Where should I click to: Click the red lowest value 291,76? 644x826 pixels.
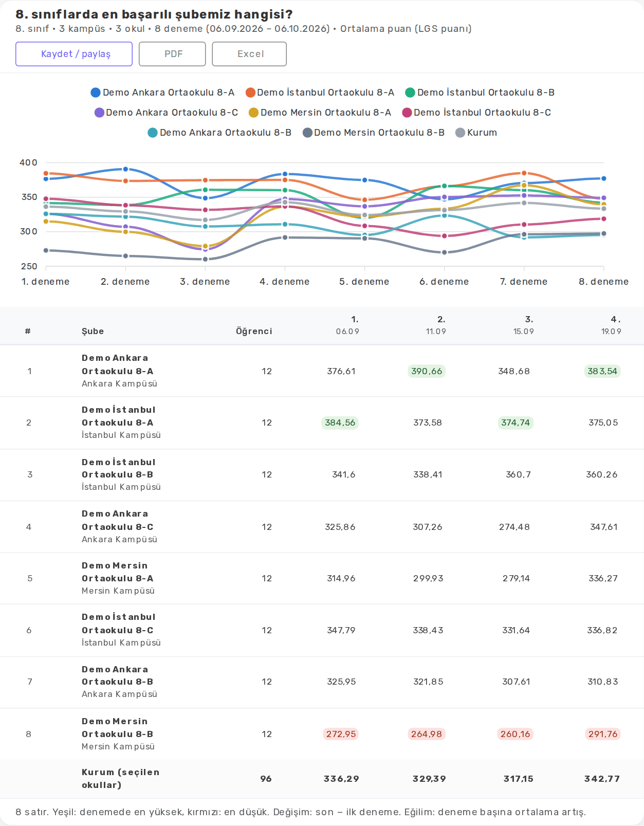coord(602,734)
